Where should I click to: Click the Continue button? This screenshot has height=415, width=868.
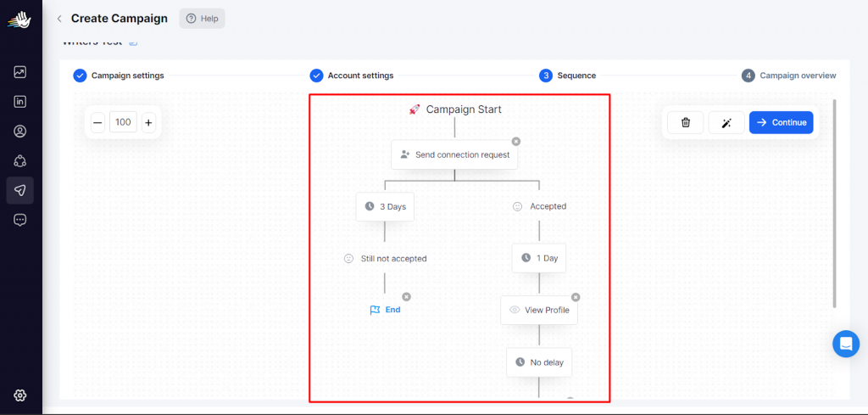[x=781, y=122]
